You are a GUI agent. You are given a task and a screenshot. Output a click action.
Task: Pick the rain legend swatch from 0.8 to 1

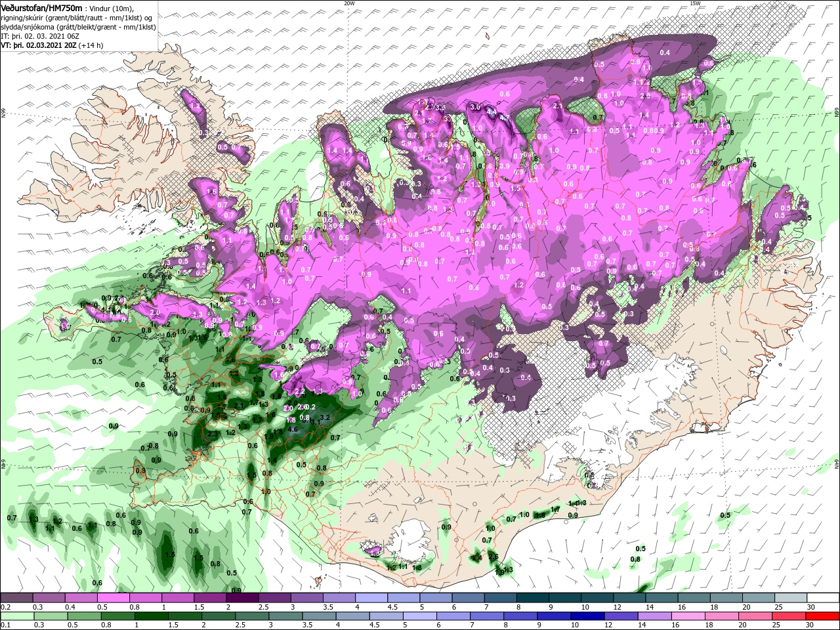click(x=117, y=616)
